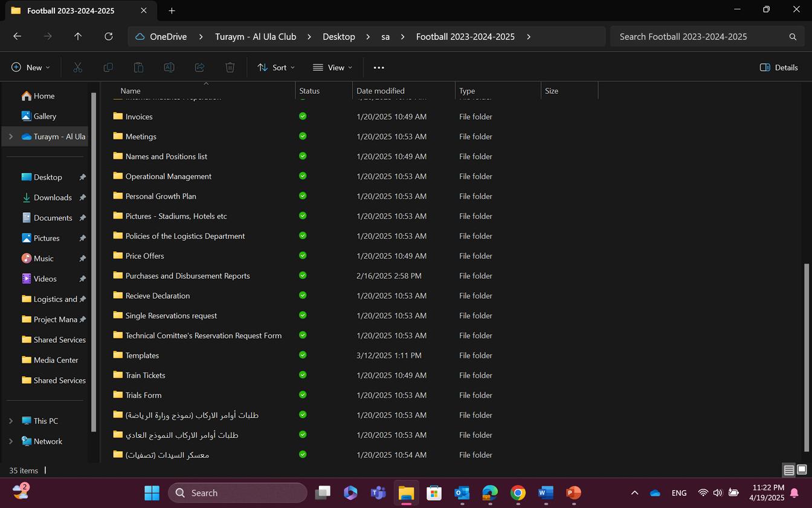The width and height of the screenshot is (812, 508).
Task: Click the New button in toolbar
Action: coord(31,68)
